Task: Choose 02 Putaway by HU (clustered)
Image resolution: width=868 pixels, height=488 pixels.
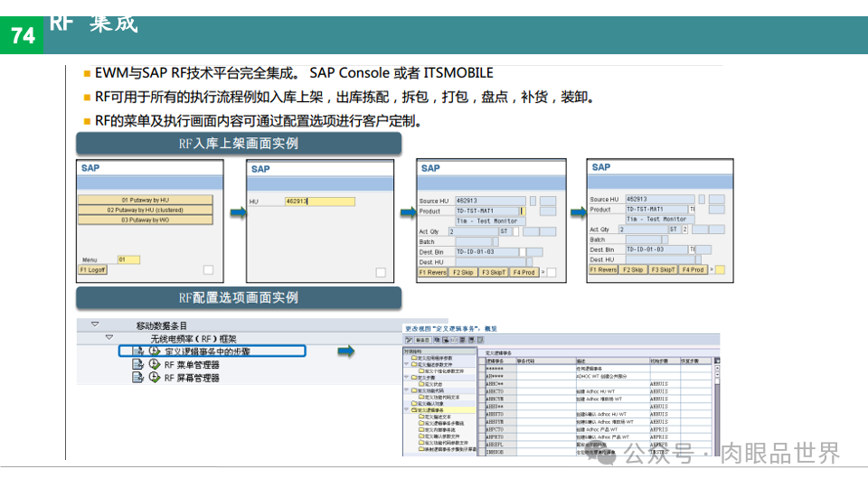Action: [145, 210]
